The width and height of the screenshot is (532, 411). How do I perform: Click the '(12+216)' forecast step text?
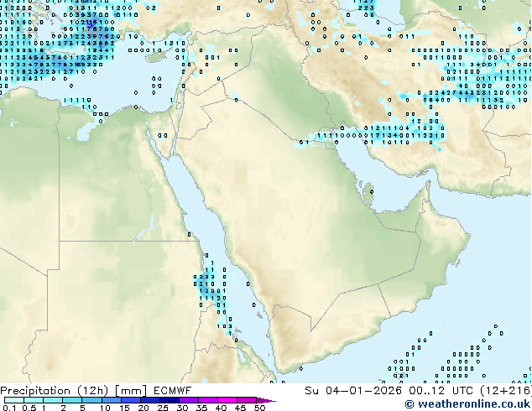pos(505,391)
